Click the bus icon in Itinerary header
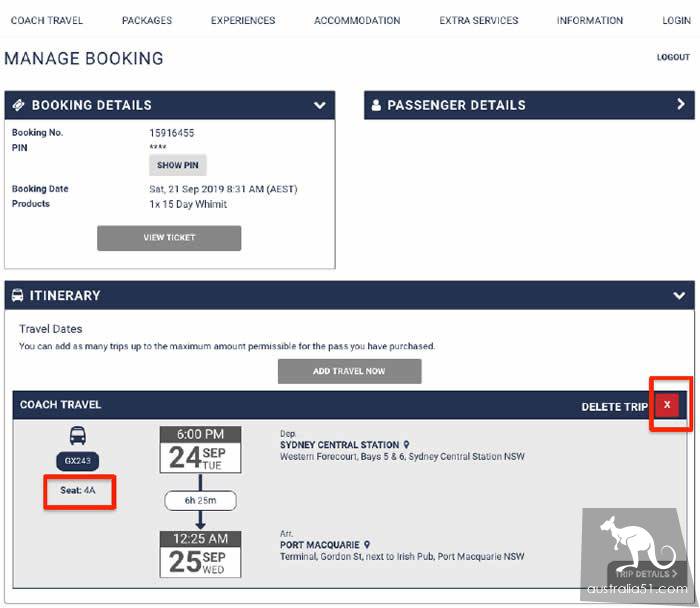The height and width of the screenshot is (608, 700). 17,296
